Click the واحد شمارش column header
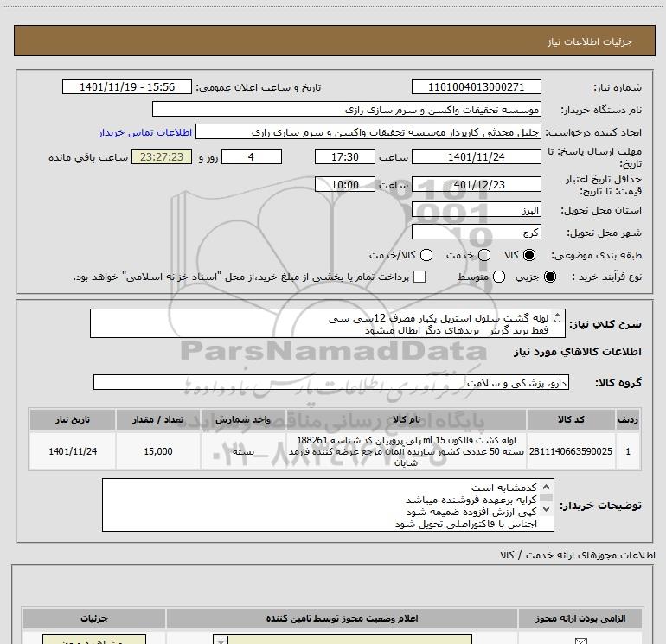 point(243,419)
